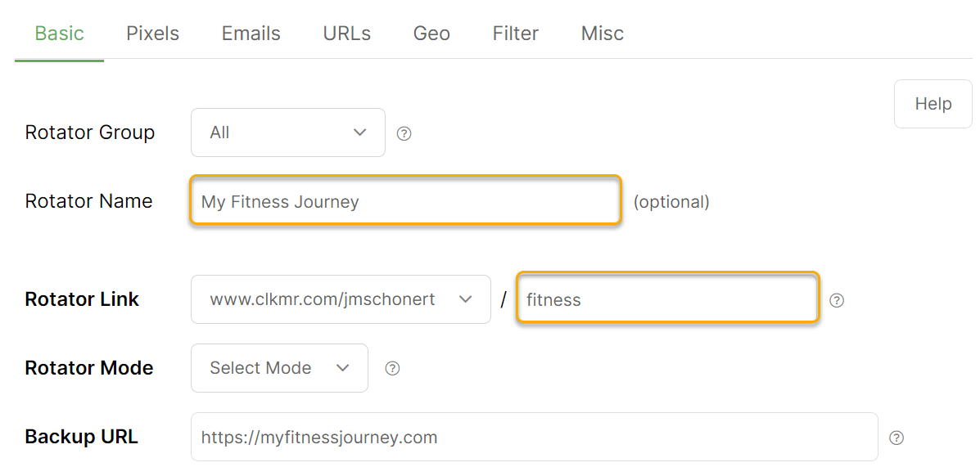Click the help icon next to Rotator Link
The width and height of the screenshot is (980, 476).
836,300
